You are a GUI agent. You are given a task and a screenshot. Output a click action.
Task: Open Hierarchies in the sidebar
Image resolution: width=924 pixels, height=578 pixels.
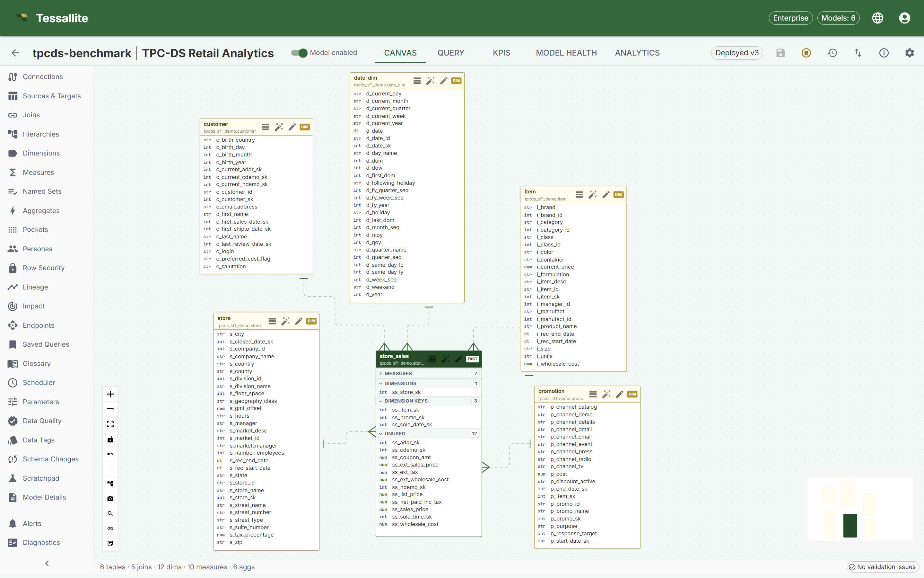(x=47, y=134)
